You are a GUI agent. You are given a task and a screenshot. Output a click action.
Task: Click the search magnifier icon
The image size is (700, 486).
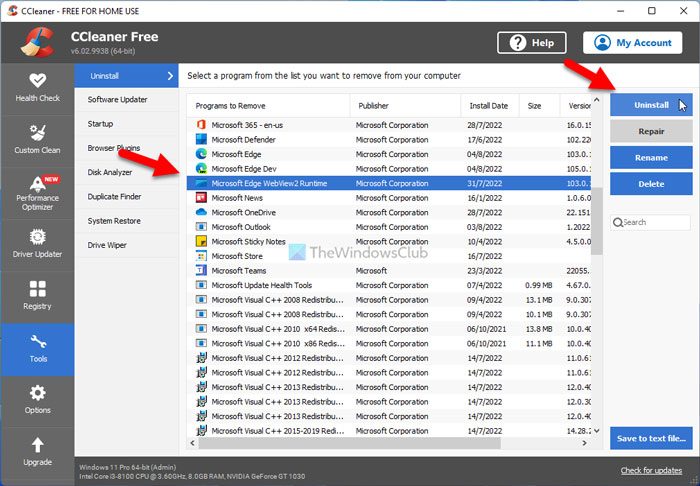[618, 222]
